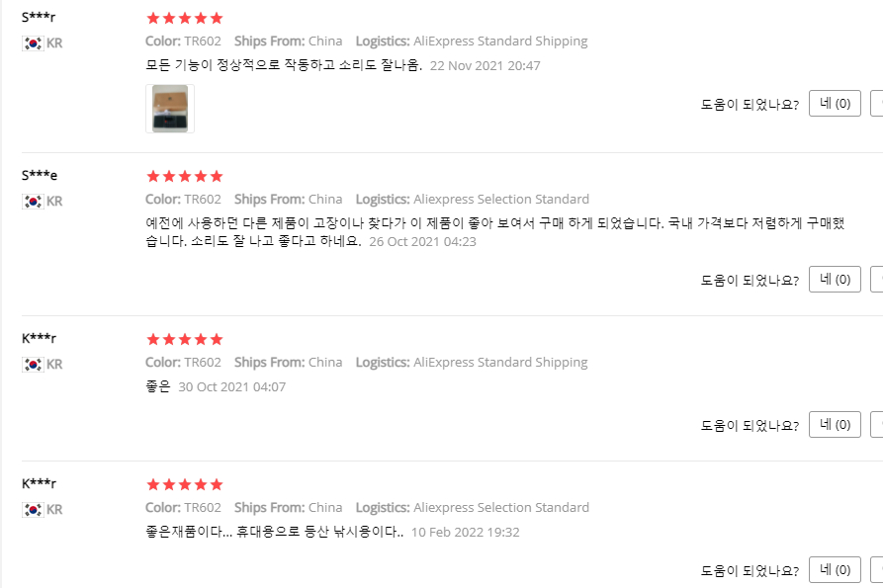This screenshot has height=588, width=883.
Task: Click 네 (0) under the 10 Feb 2022 review
Action: point(835,569)
